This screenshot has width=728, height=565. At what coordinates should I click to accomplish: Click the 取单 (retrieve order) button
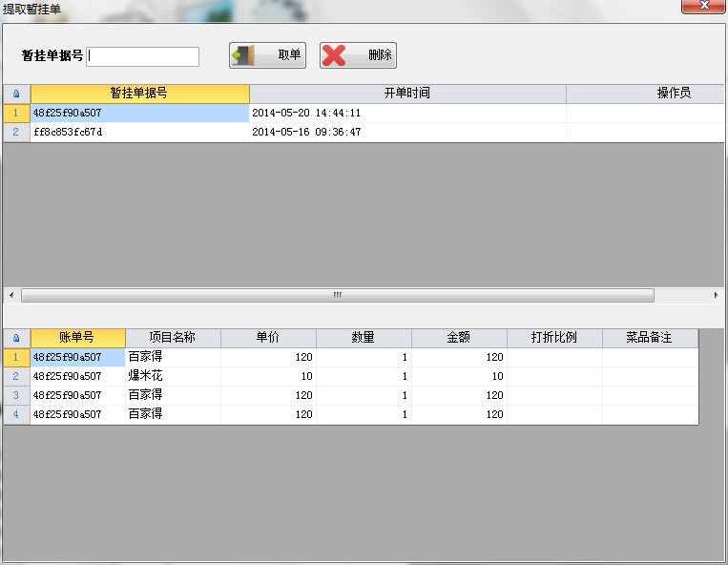(x=267, y=55)
